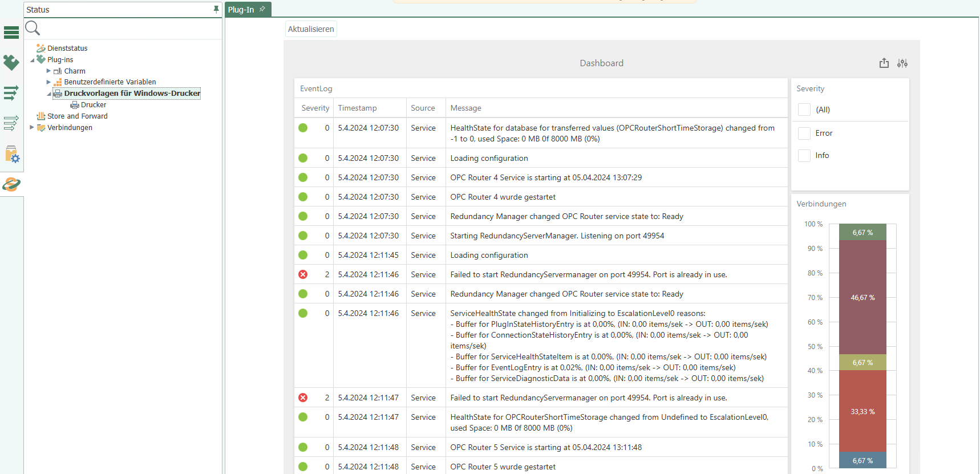
Task: Click the magnifying glass search icon
Action: click(33, 28)
